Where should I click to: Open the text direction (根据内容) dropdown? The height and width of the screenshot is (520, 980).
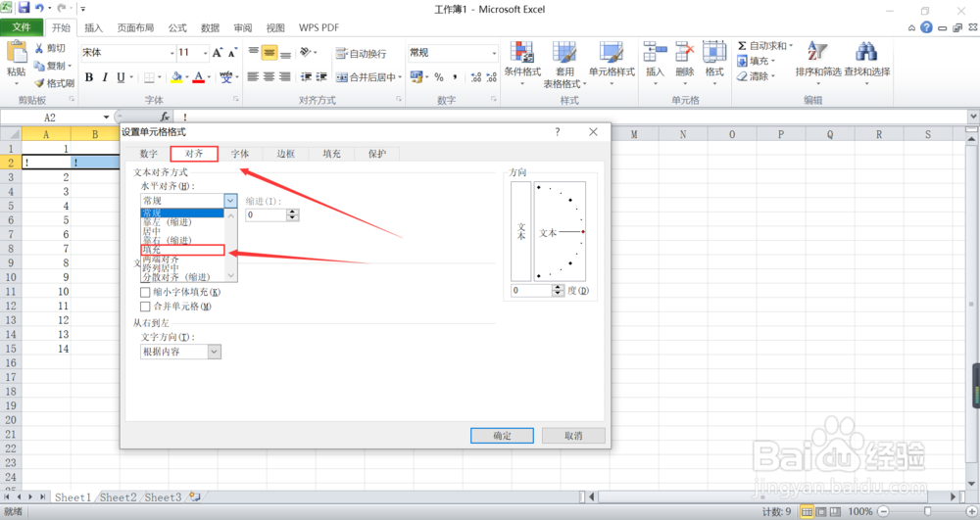point(214,353)
